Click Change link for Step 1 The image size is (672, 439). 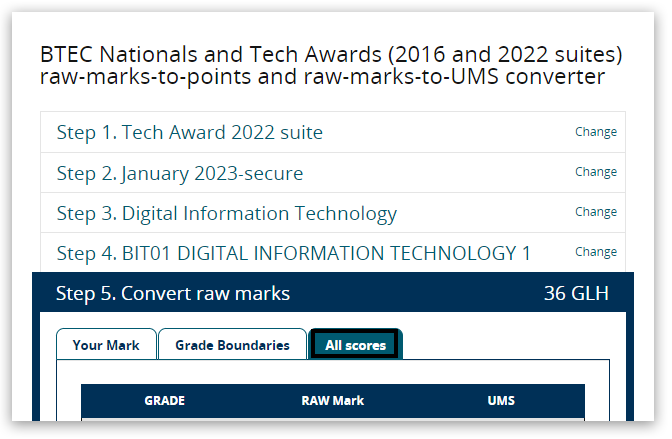(x=595, y=132)
